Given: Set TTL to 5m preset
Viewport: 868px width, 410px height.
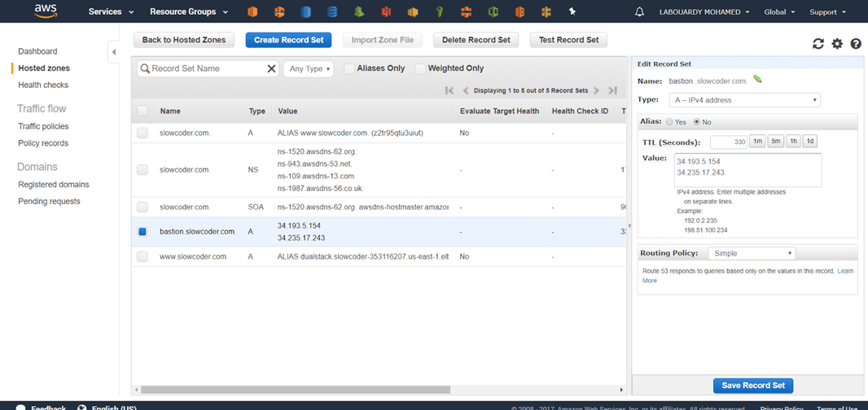Looking at the screenshot, I should (x=775, y=142).
